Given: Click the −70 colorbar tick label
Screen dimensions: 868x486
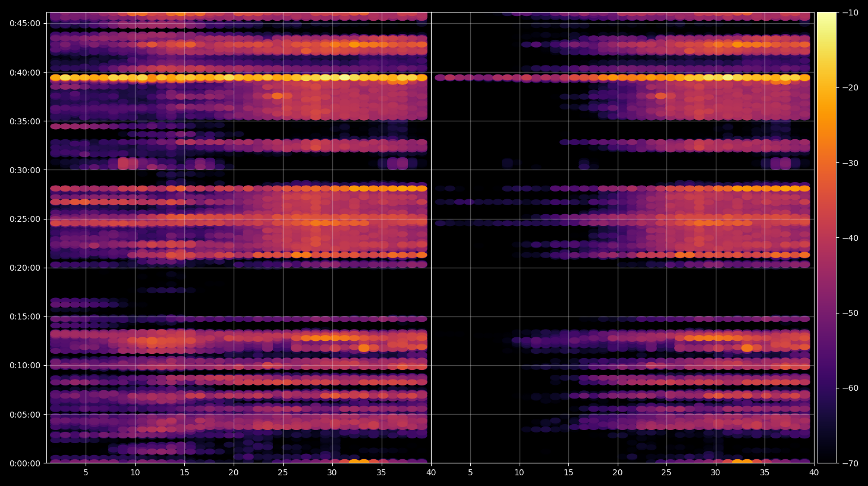Looking at the screenshot, I should [x=850, y=463].
